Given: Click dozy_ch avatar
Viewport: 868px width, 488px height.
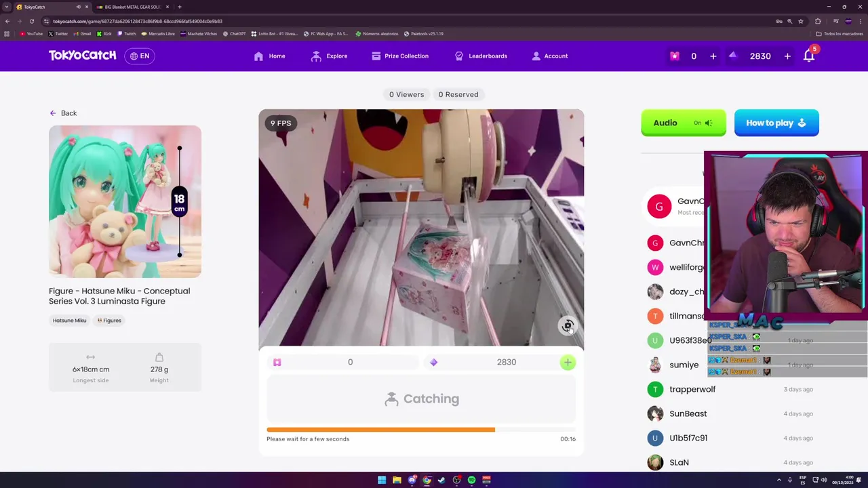Looking at the screenshot, I should pyautogui.click(x=655, y=291).
